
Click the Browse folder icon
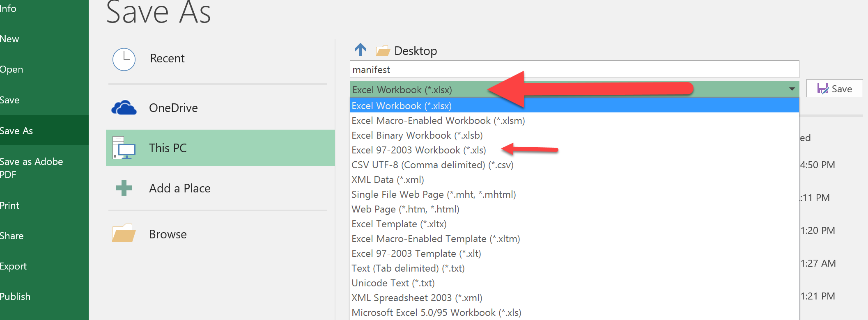coord(124,233)
